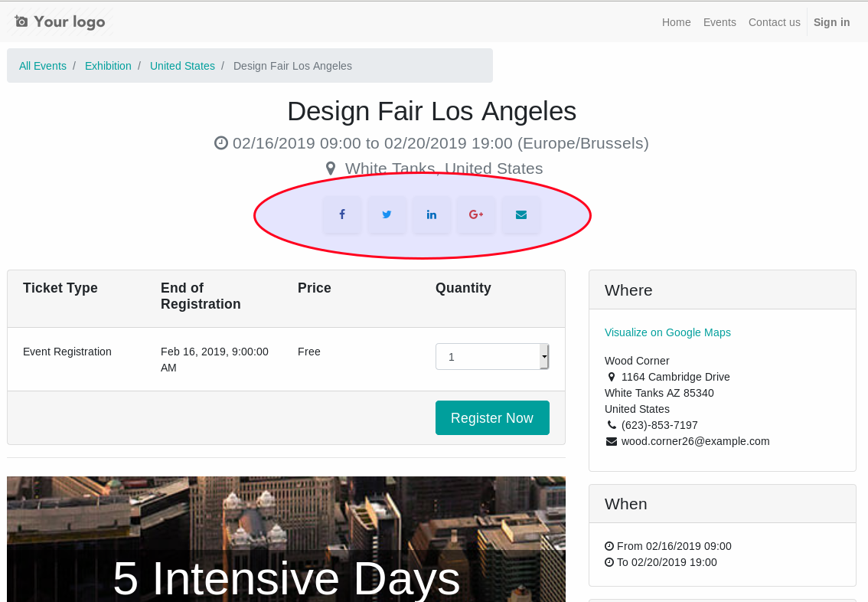Click From 02/16/2019 09:00 text
Viewport: 868px width, 602px height.
tap(674, 546)
